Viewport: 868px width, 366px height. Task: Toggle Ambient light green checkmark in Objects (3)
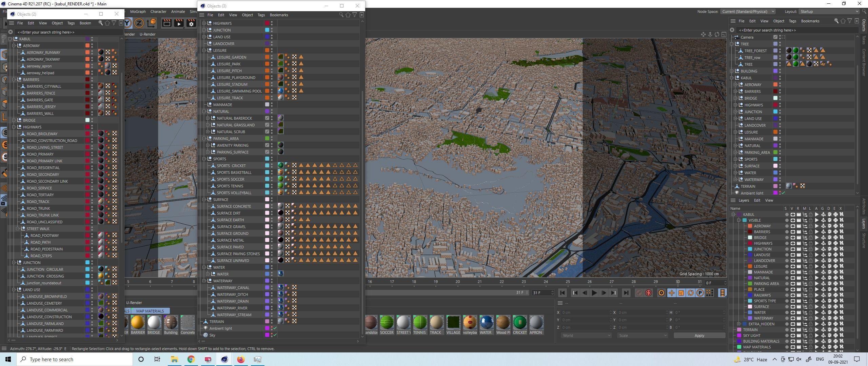tap(275, 328)
